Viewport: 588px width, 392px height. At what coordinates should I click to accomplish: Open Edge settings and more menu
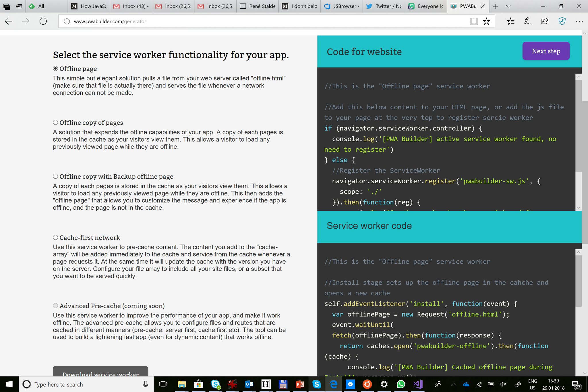click(579, 21)
